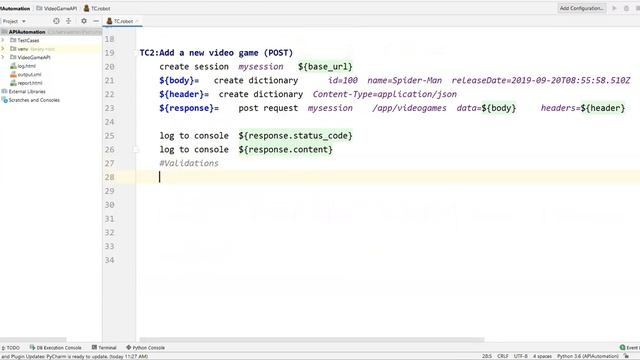Viewport: 640px width, 360px height.
Task: Click the Project panel horizontal scrollbar
Action: [33, 340]
